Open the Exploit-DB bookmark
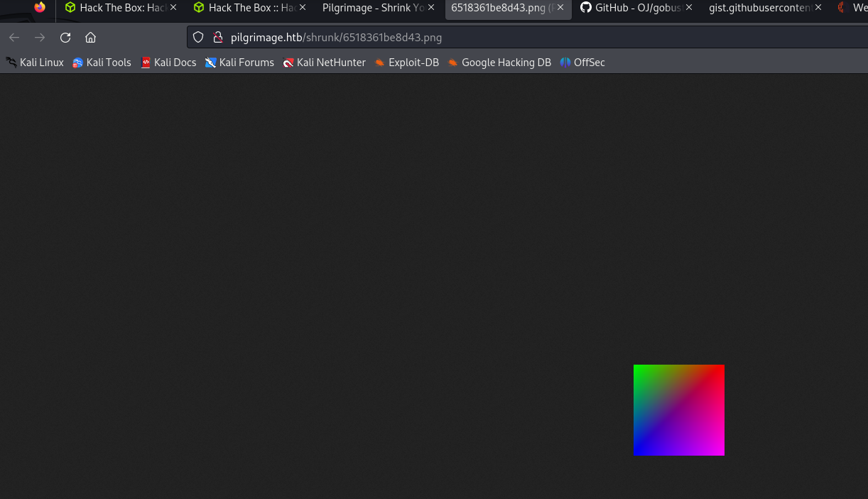Viewport: 868px width, 499px height. click(x=407, y=63)
